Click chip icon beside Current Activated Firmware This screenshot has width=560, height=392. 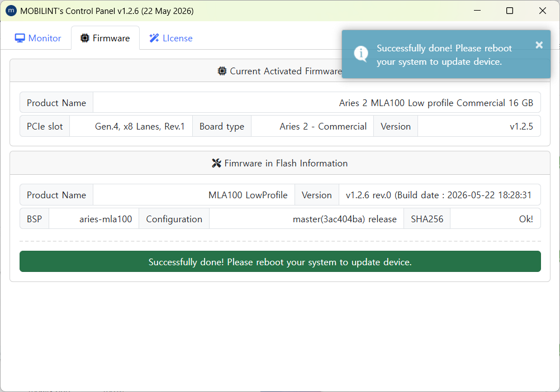222,71
